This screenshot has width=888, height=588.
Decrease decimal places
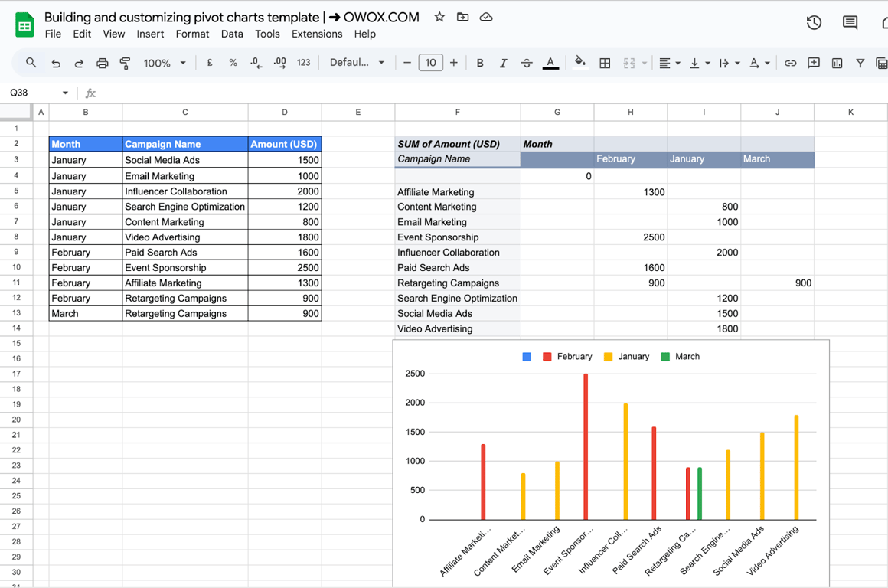click(256, 63)
